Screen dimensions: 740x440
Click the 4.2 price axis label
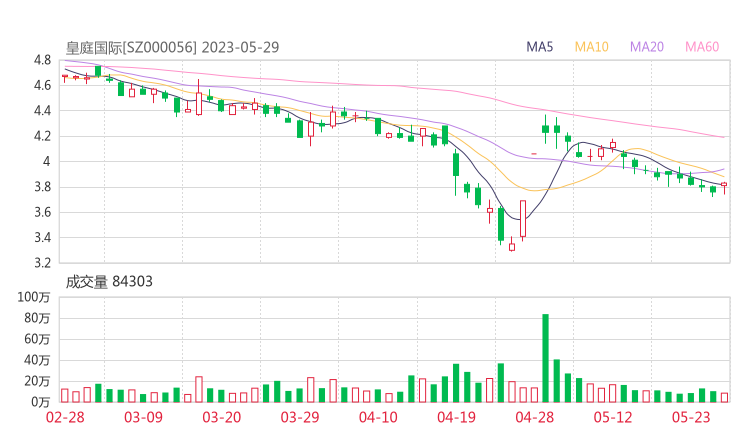pyautogui.click(x=42, y=136)
